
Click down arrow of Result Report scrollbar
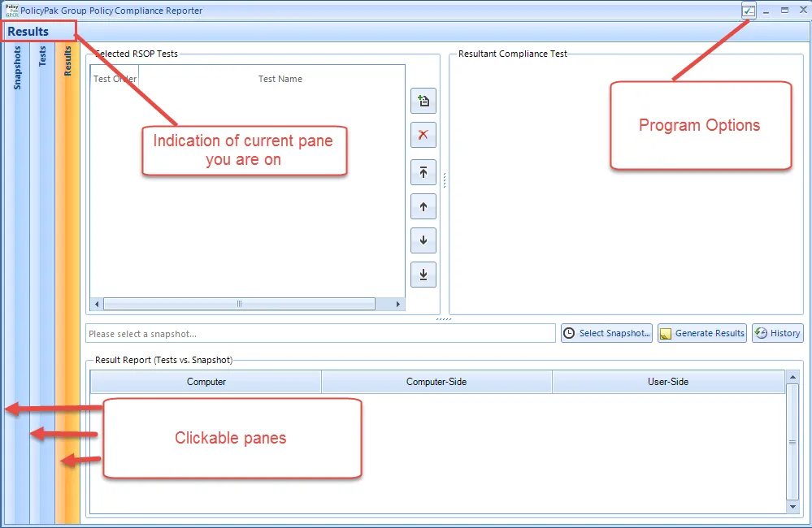792,507
